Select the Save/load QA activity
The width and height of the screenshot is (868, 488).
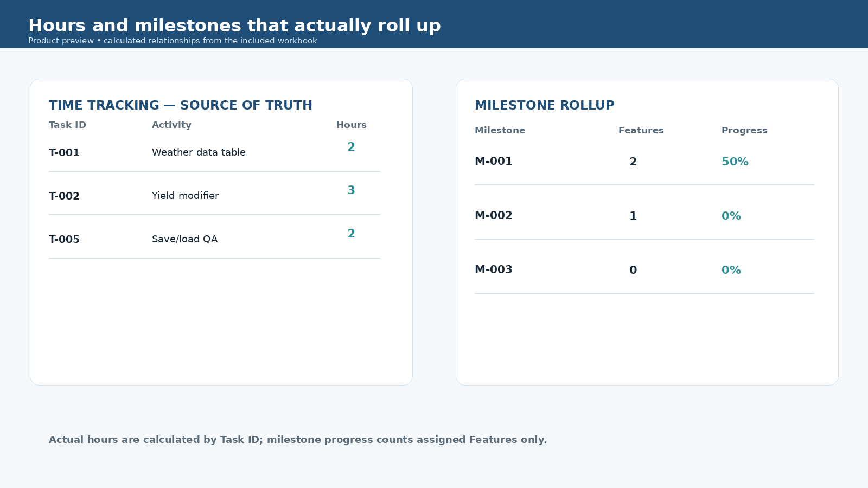pyautogui.click(x=184, y=239)
